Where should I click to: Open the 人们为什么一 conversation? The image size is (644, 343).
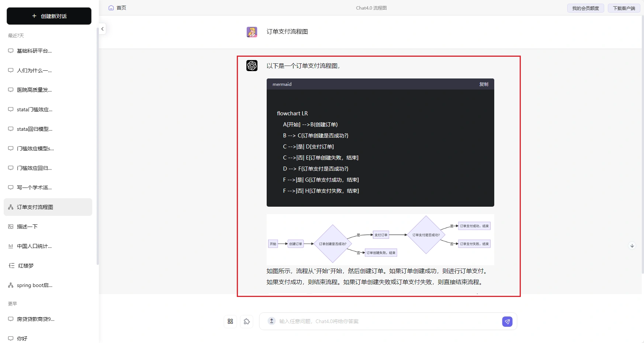[x=48, y=70]
